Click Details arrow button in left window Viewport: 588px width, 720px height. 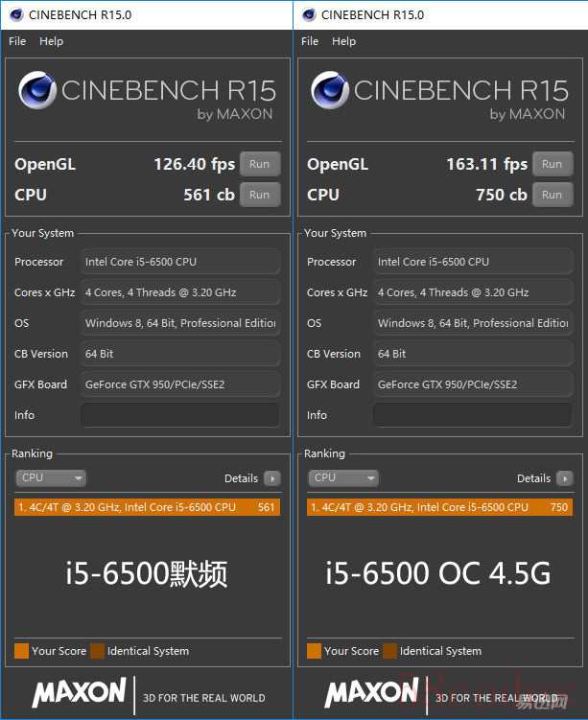[272, 478]
